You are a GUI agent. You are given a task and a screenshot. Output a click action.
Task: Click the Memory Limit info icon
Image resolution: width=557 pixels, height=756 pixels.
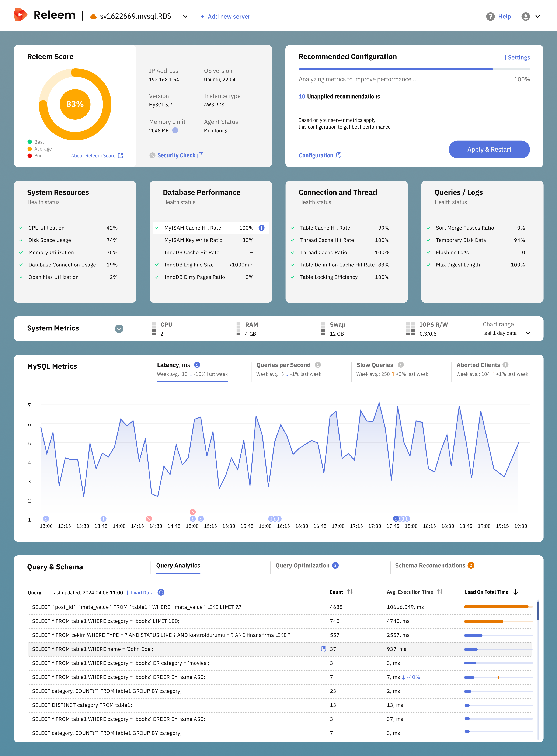point(175,130)
